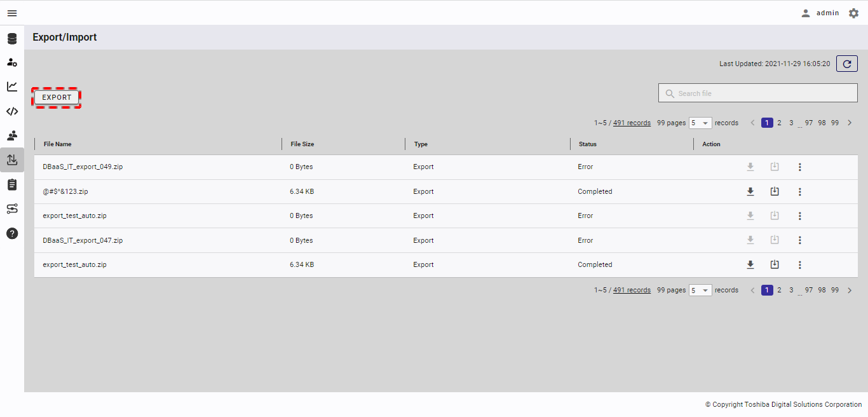Image resolution: width=868 pixels, height=417 pixels.
Task: Sort by File Size column header
Action: coord(302,144)
